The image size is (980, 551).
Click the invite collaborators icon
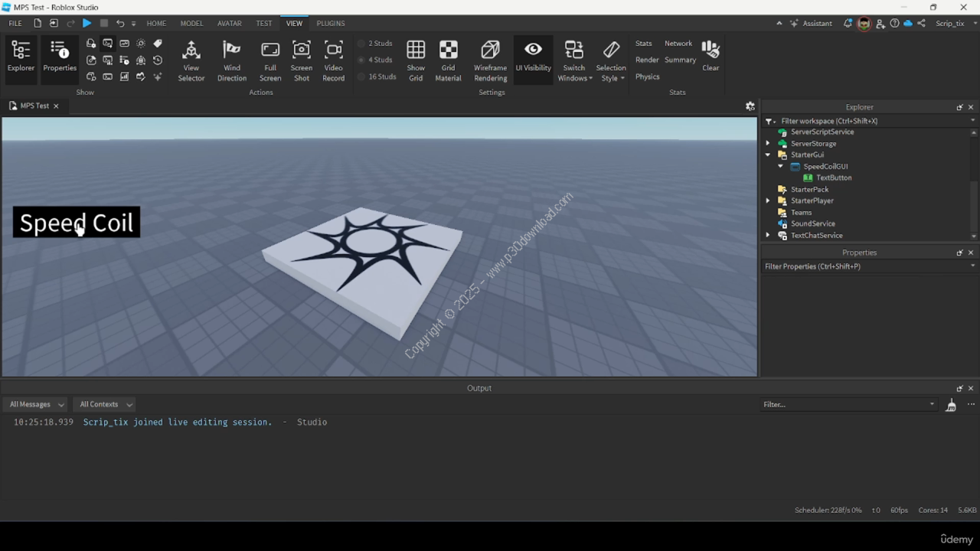click(x=880, y=23)
